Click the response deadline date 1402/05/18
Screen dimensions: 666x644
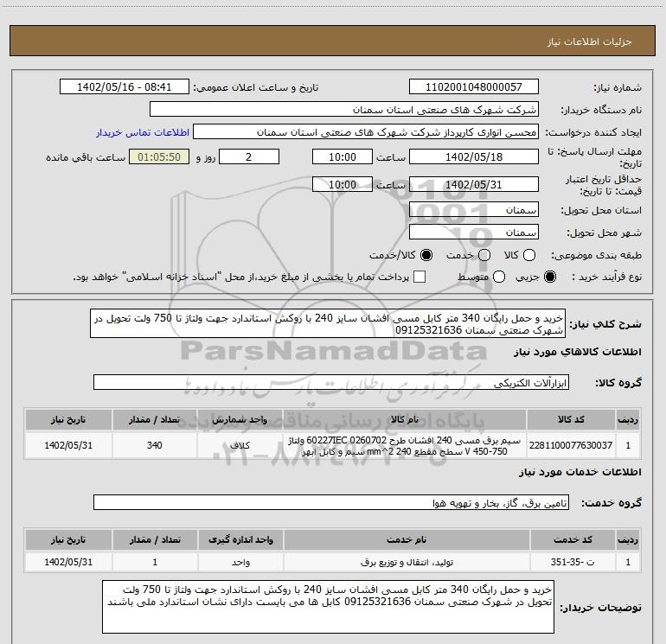click(474, 156)
